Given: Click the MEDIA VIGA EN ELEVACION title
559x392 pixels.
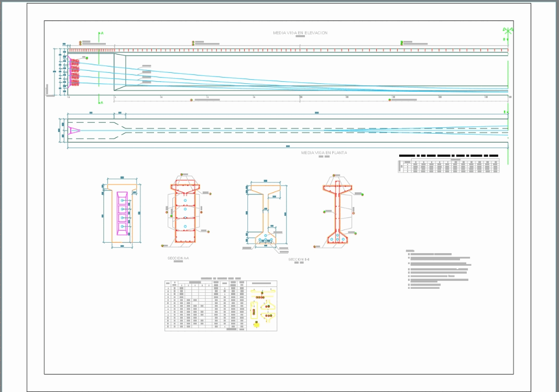Looking at the screenshot, I should 300,32.
